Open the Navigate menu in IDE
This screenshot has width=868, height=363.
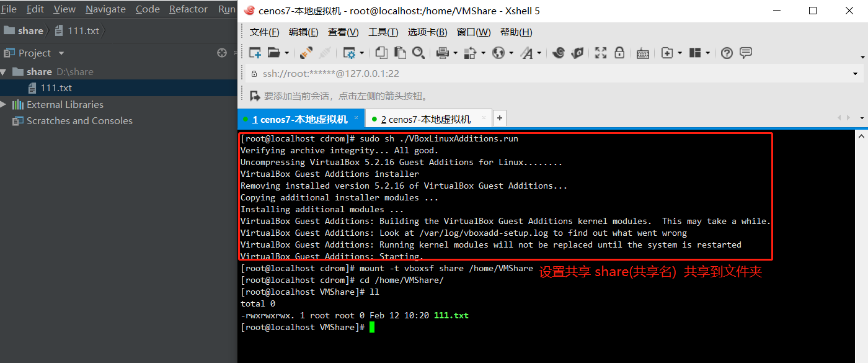point(105,9)
